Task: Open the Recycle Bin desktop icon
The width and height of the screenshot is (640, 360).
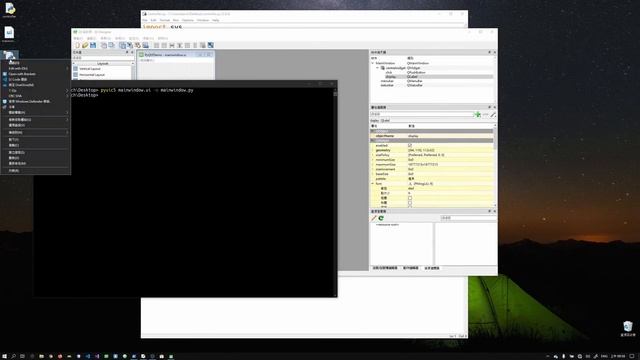Action: pos(628,328)
